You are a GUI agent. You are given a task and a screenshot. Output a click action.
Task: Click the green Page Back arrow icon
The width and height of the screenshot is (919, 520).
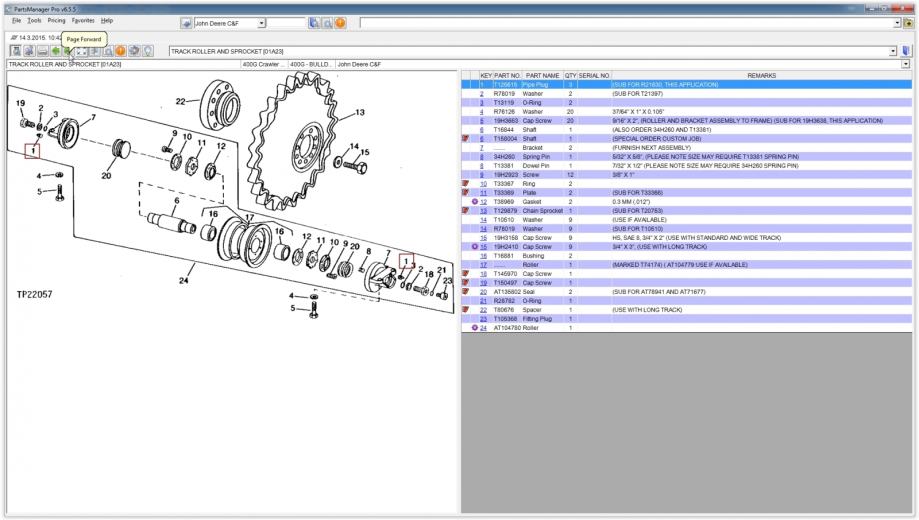pyautogui.click(x=55, y=50)
